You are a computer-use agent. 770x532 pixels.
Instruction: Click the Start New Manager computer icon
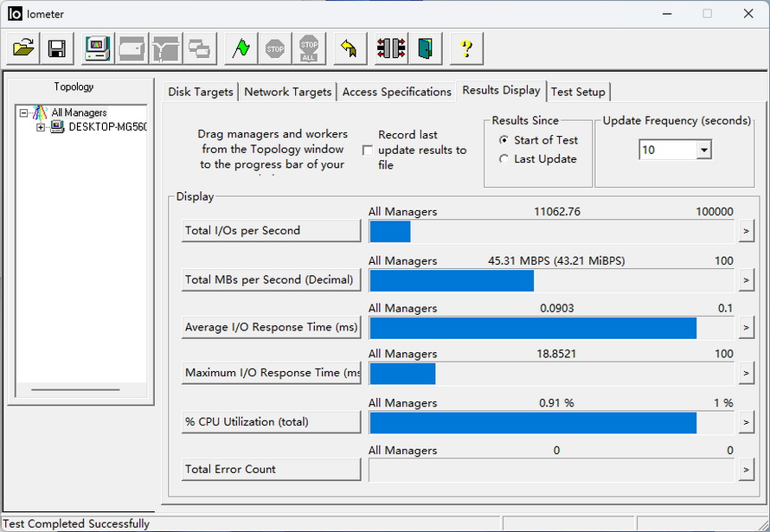[x=97, y=48]
